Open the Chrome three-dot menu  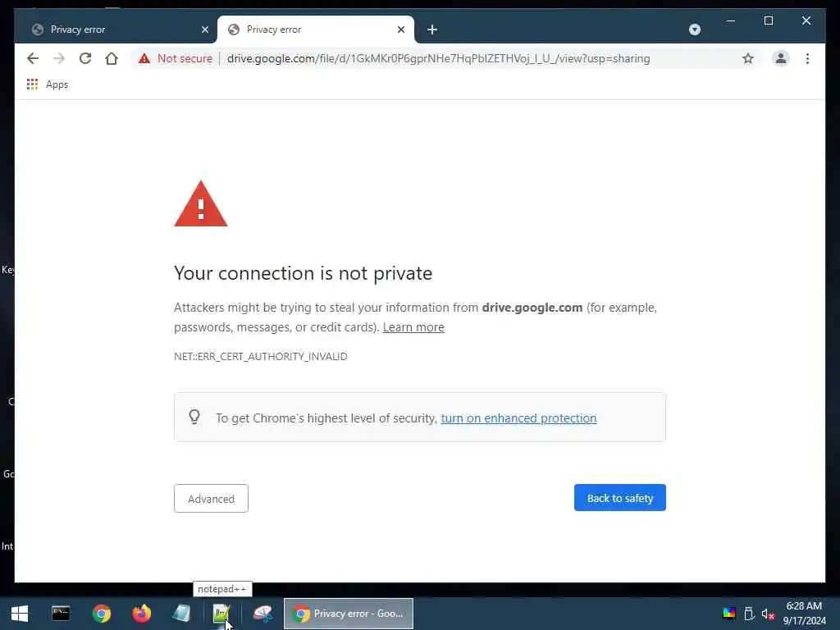click(x=807, y=58)
